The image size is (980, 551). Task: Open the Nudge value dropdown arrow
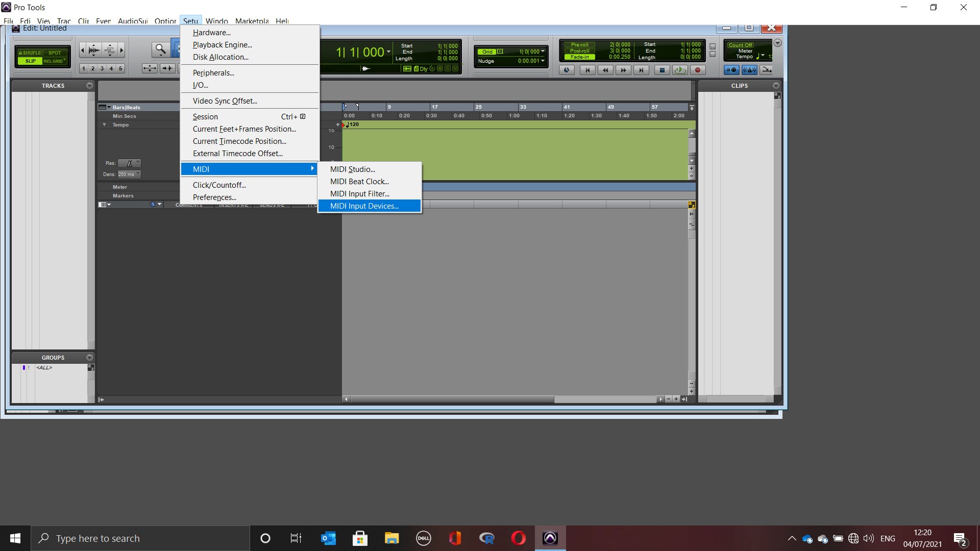point(543,61)
